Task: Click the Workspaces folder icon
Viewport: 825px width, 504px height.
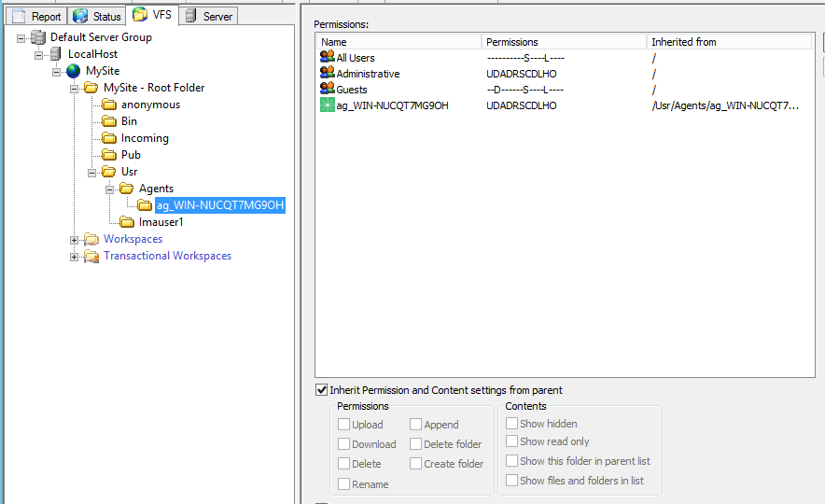Action: click(x=91, y=239)
